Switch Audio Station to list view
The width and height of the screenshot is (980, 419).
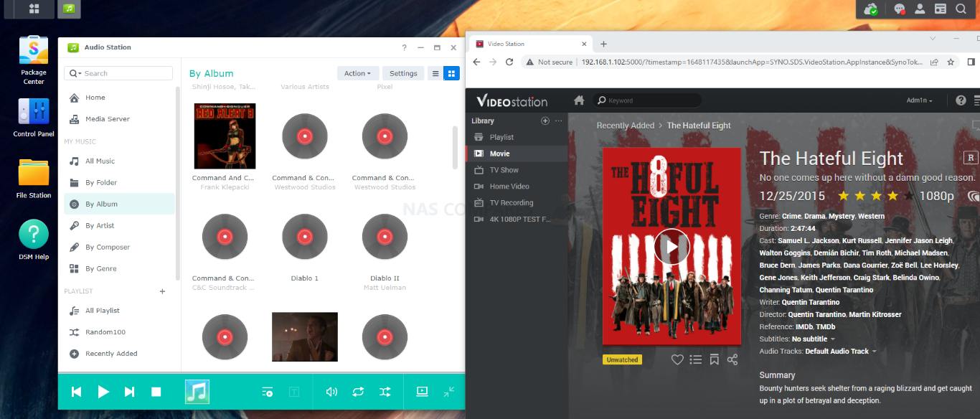tap(435, 73)
